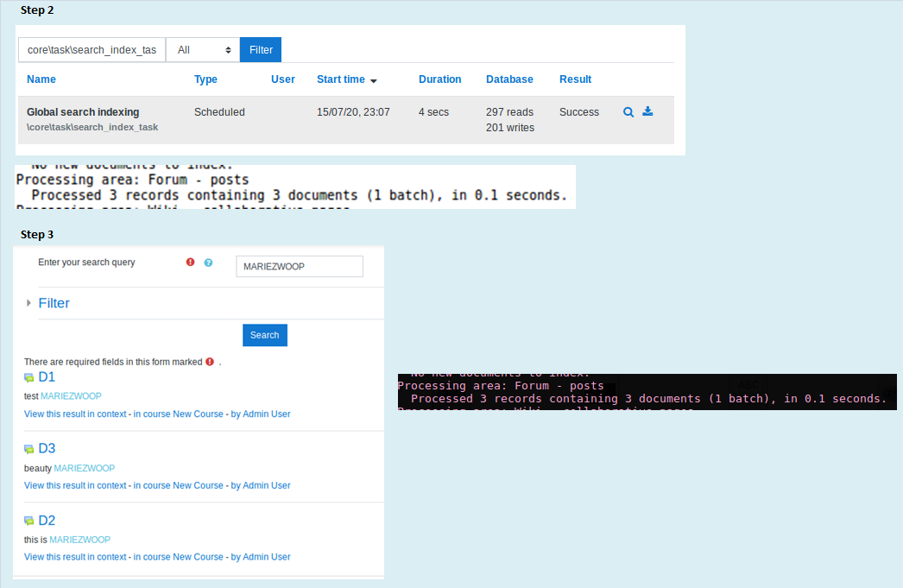Viewport: 903px width, 588px height.
Task: Click the 'Scheduled' type cell
Action: click(219, 112)
